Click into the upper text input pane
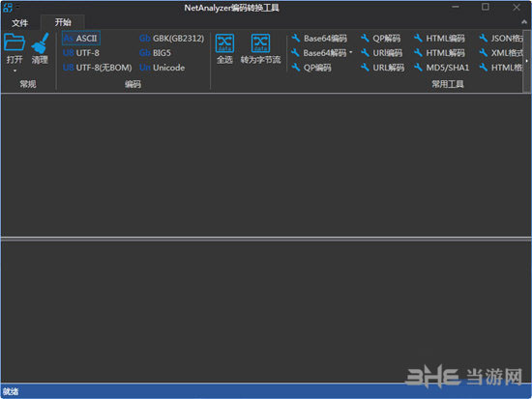Viewport: 532px width, 399px height. [266, 165]
